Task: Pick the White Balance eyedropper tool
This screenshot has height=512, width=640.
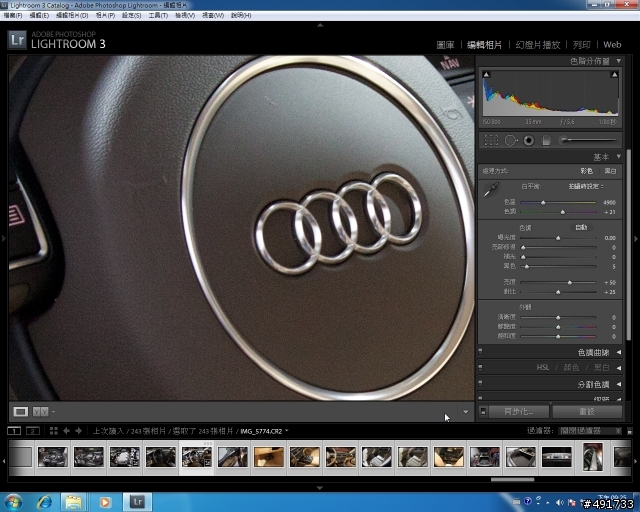Action: tap(491, 190)
